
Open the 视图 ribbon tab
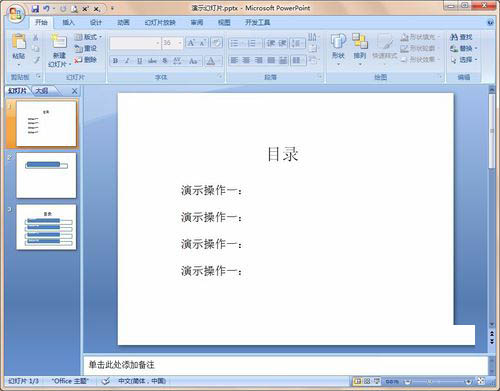(x=224, y=22)
